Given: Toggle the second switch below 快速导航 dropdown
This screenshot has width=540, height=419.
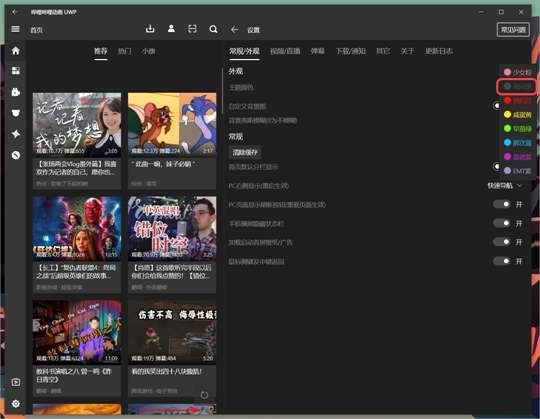Looking at the screenshot, I should pyautogui.click(x=501, y=223).
